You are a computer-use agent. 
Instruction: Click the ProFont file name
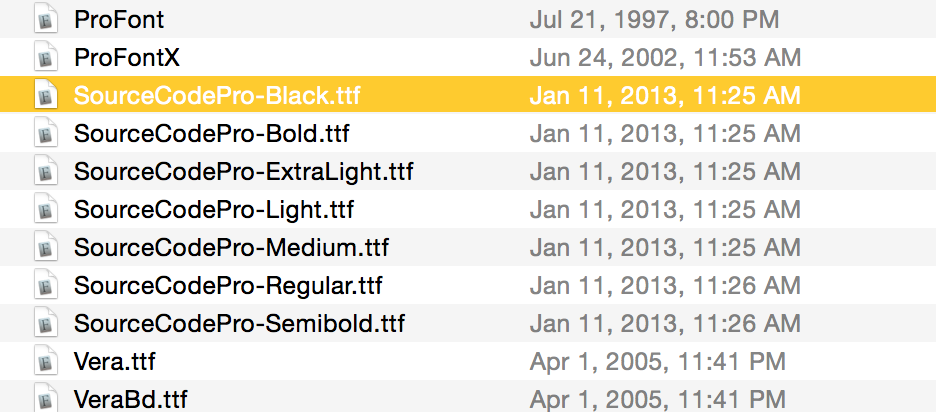coord(119,19)
